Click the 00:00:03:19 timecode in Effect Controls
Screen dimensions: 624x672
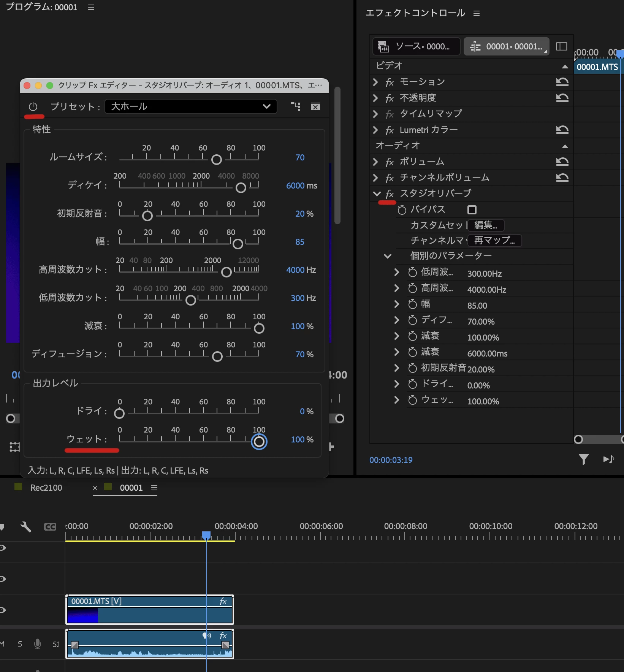coord(391,460)
